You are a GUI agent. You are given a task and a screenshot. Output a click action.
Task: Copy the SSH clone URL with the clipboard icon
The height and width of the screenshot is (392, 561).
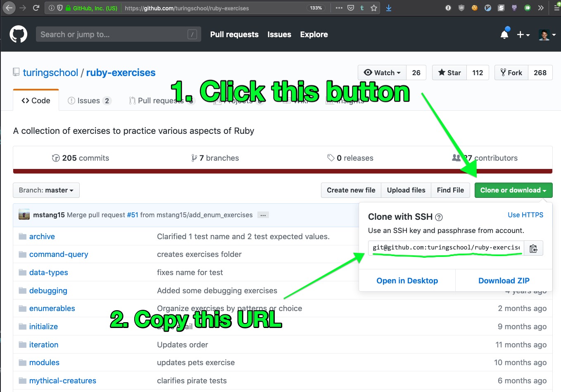click(x=533, y=248)
